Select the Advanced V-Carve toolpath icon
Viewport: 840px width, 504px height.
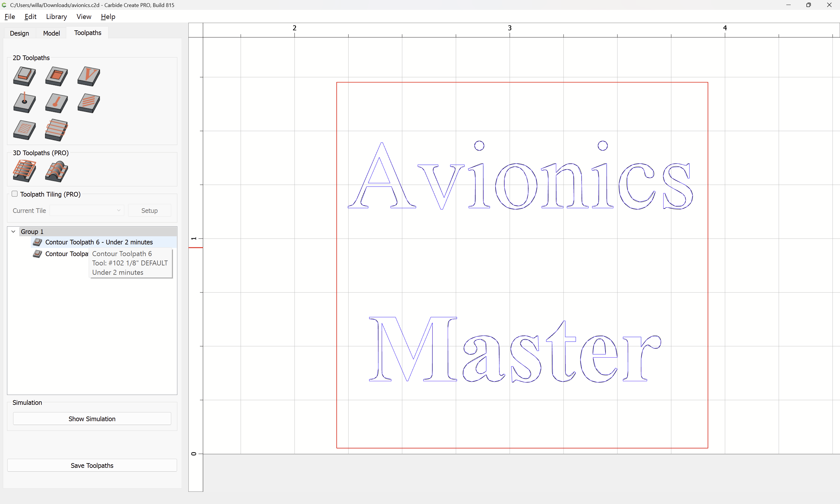[x=24, y=130]
